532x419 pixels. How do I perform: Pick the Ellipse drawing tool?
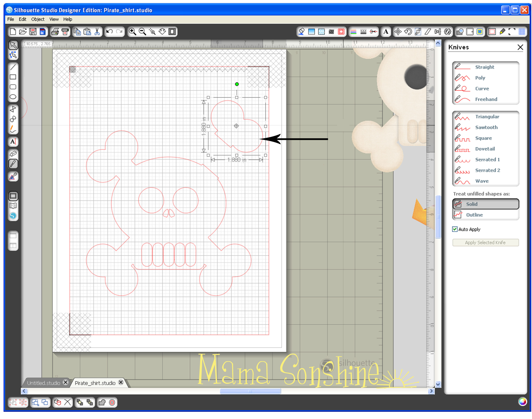(x=13, y=97)
